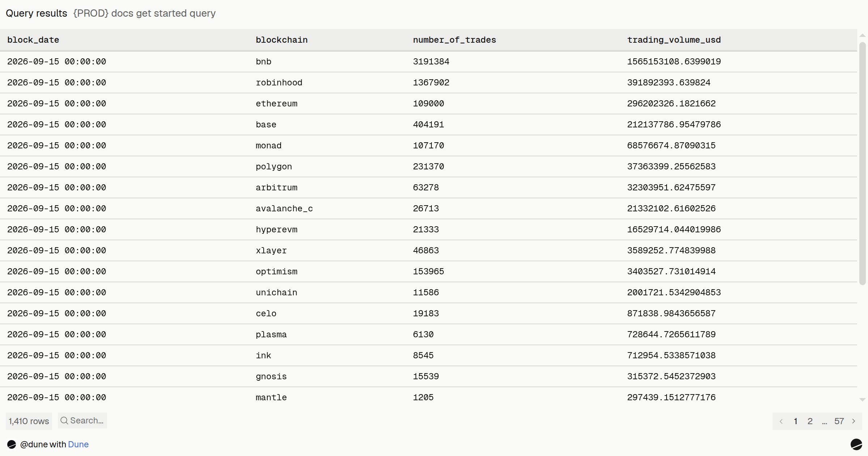The height and width of the screenshot is (456, 868).
Task: Focus the Search rows field
Action: tap(82, 421)
